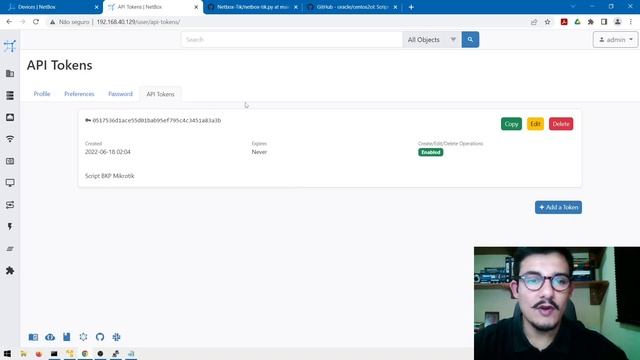Open the Docs book footer icon

point(33,337)
